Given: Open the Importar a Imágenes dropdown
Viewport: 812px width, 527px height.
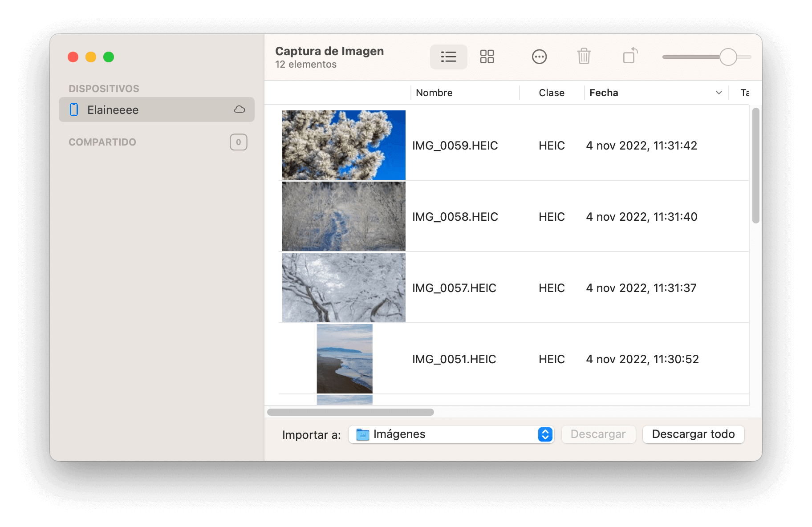Looking at the screenshot, I should tap(451, 434).
